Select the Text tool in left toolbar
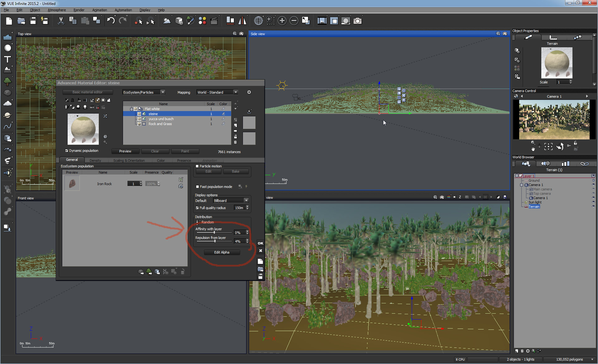This screenshot has height=364, width=598. (7, 59)
